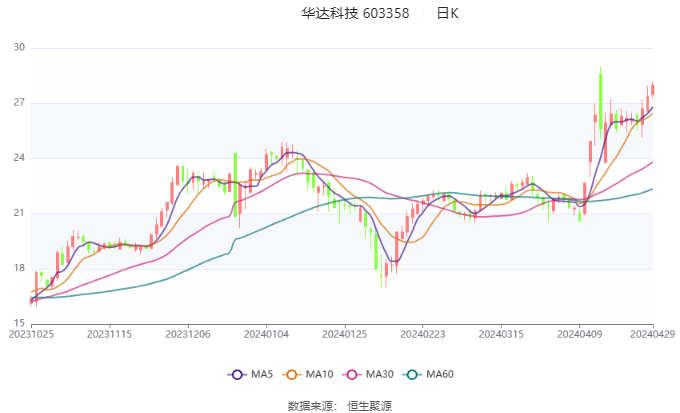Click the tallest green candlestick near 20240409
Image resolution: width=680 pixels, height=413 pixels.
click(x=601, y=102)
